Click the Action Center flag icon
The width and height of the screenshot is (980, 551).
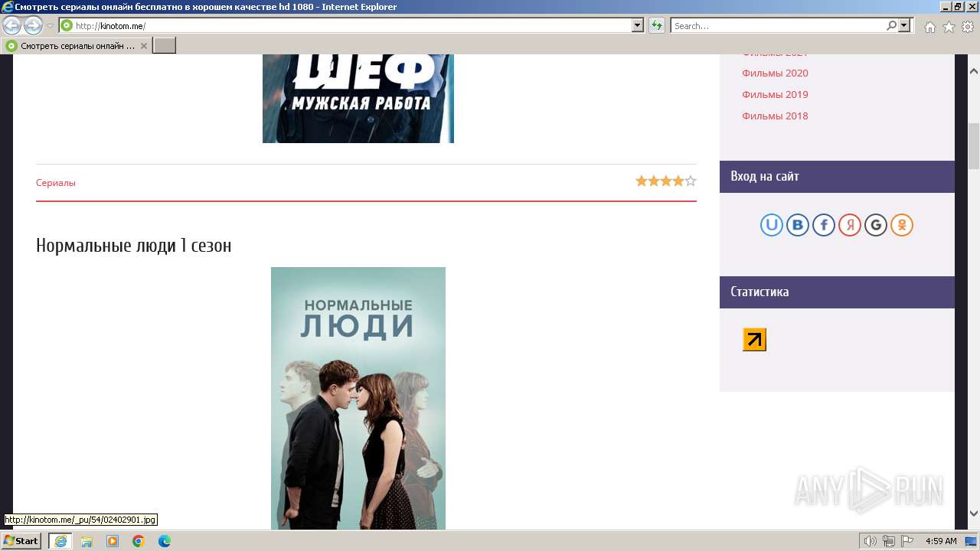pyautogui.click(x=907, y=541)
